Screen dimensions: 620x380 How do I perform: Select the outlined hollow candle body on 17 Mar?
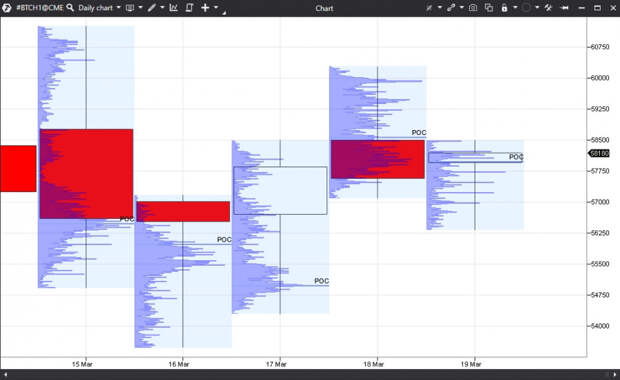coord(280,191)
